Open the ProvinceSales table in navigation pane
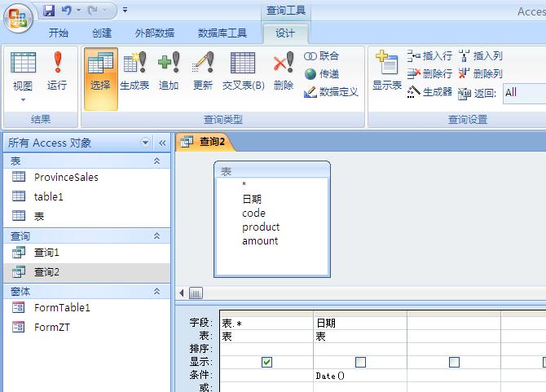Screen dimensions: 546x392 tap(65, 177)
